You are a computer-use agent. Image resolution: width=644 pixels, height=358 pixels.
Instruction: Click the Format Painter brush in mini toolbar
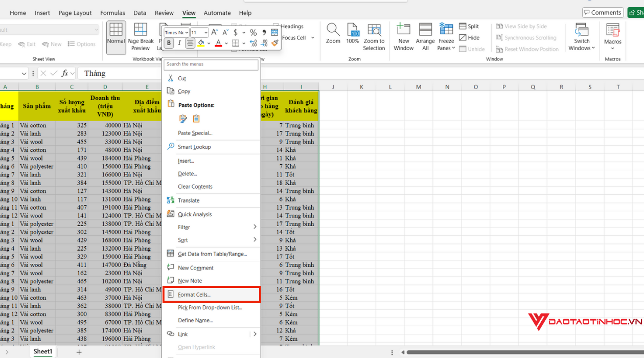point(275,43)
